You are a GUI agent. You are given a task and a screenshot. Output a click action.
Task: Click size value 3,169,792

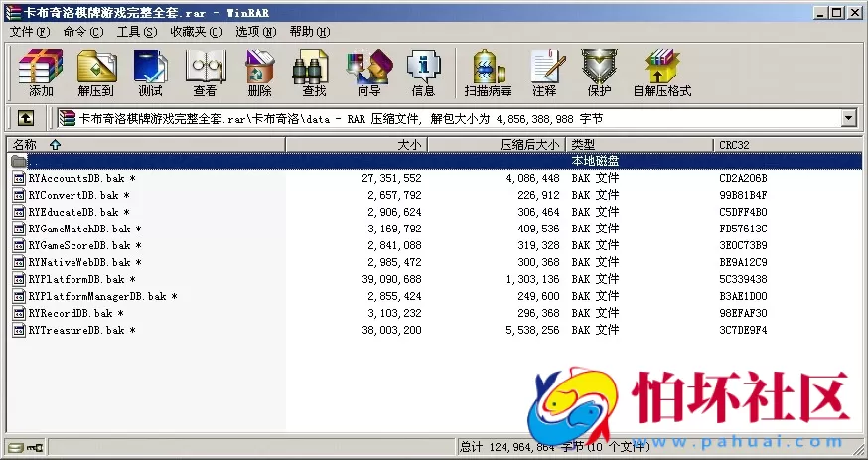pos(394,229)
